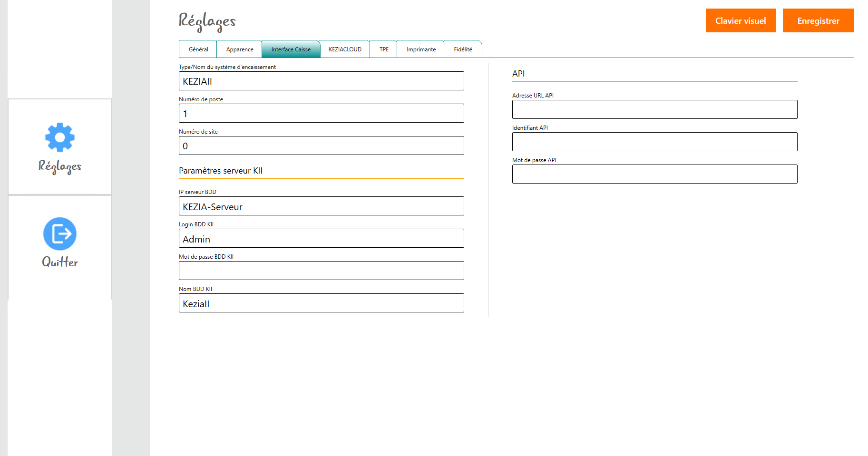This screenshot has width=868, height=456.
Task: Focus the Identifiant API input
Action: coord(654,142)
